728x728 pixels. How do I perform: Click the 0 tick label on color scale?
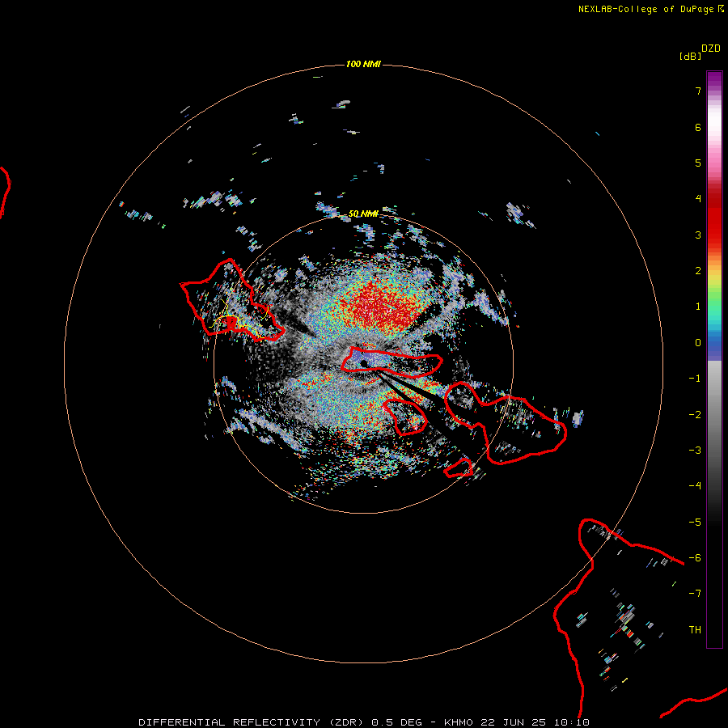[698, 343]
